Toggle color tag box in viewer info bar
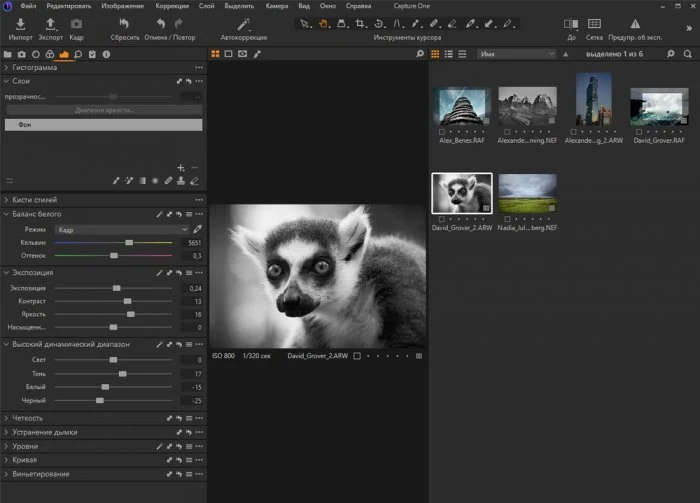Viewport: 700px width, 503px height. (x=357, y=356)
